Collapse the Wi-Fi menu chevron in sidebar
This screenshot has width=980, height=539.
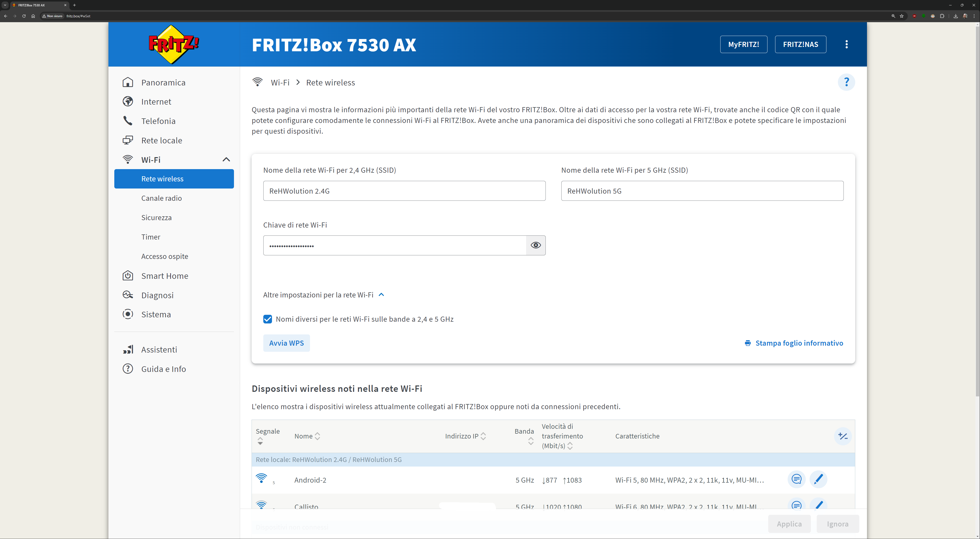(226, 160)
